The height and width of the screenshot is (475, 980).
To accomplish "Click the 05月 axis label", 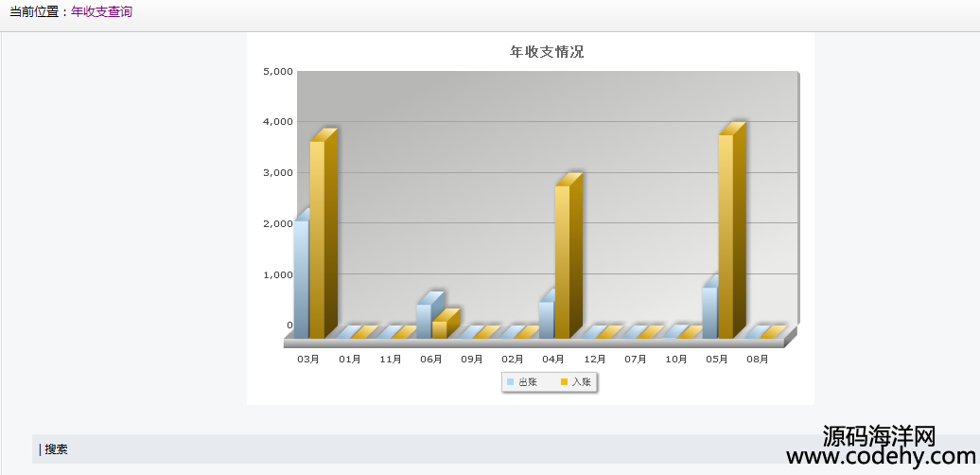I will pyautogui.click(x=717, y=360).
